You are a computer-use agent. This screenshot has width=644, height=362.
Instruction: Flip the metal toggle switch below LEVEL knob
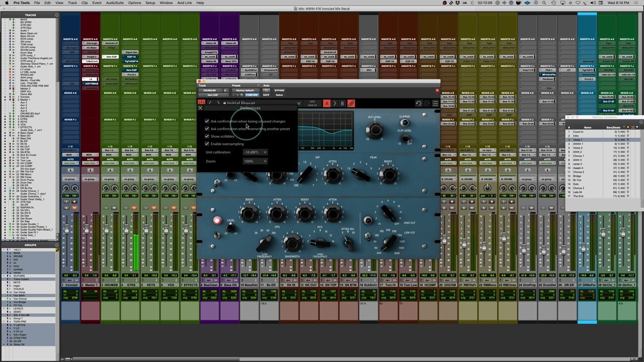coord(217,235)
